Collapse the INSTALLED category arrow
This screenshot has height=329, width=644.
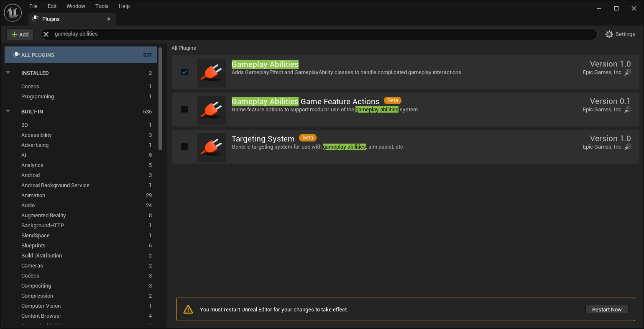click(8, 73)
